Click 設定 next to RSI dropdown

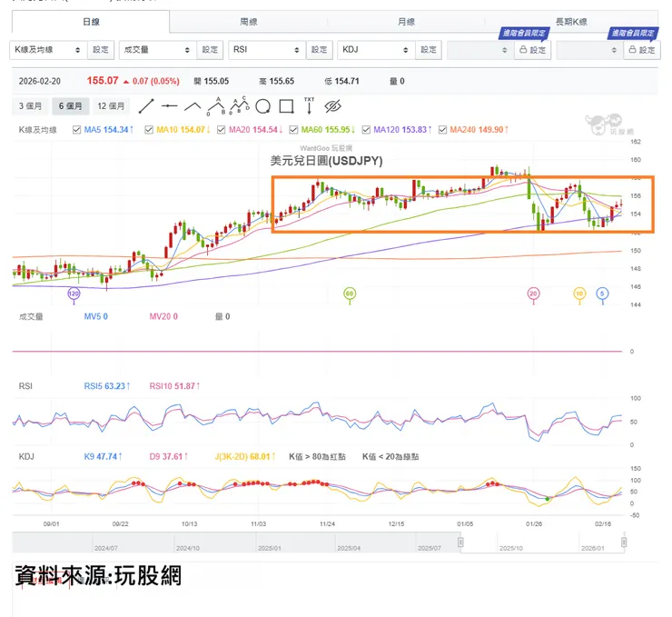[320, 50]
